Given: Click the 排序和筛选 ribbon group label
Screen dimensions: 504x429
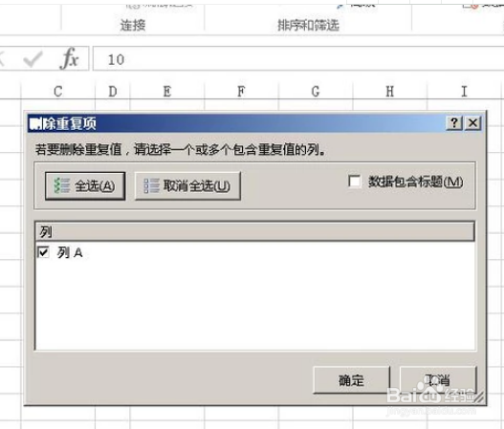Looking at the screenshot, I should pyautogui.click(x=308, y=25).
